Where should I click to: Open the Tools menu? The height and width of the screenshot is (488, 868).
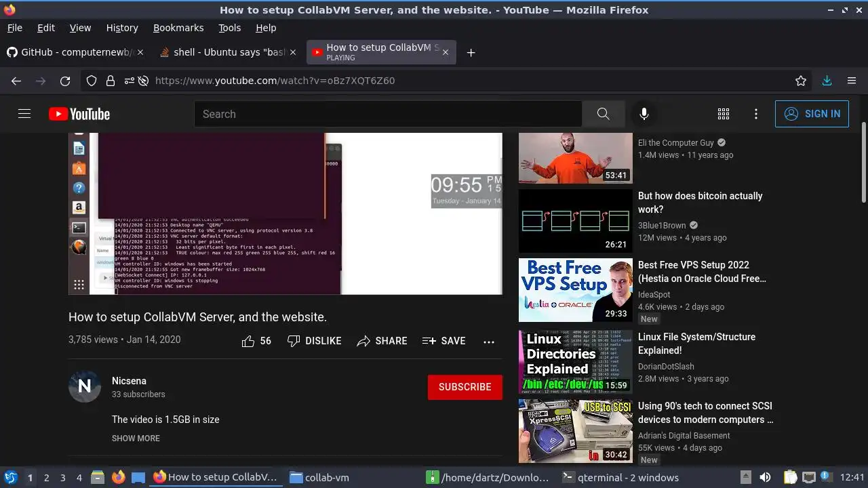click(x=229, y=28)
